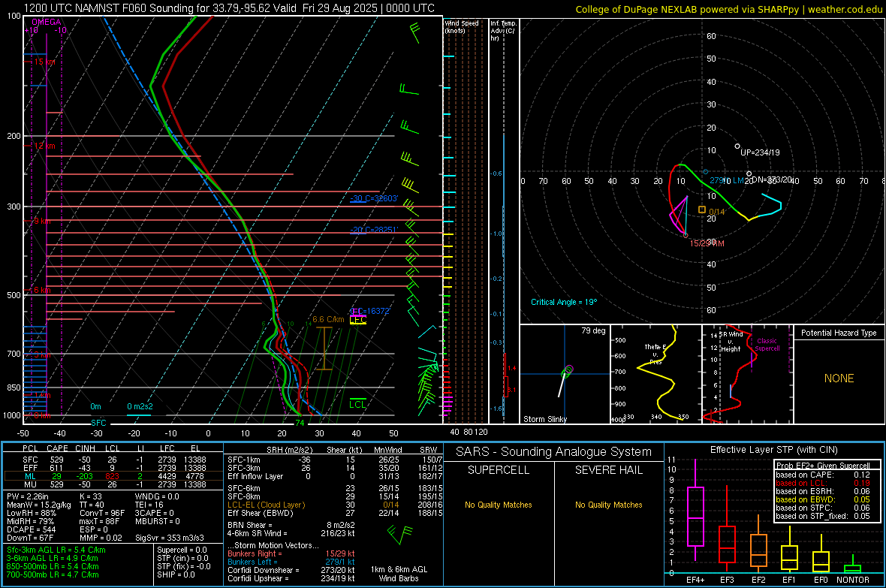The height and width of the screenshot is (588, 886).
Task: Click the SFC-1km shear table row
Action: [336, 460]
